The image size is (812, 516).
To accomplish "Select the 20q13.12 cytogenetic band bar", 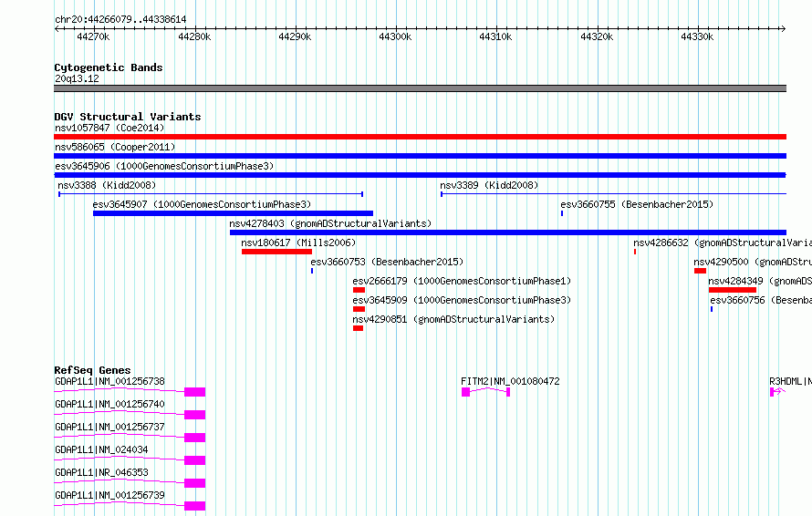I will [420, 88].
